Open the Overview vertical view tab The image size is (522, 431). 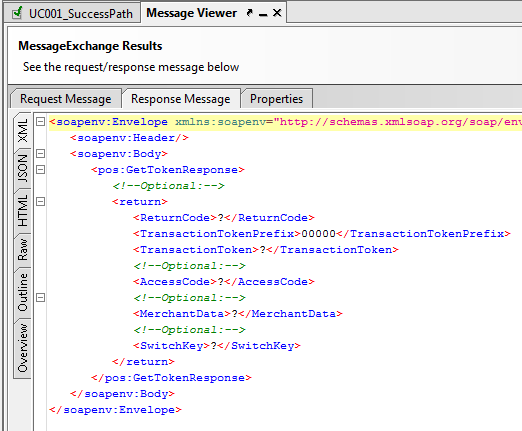tap(23, 348)
